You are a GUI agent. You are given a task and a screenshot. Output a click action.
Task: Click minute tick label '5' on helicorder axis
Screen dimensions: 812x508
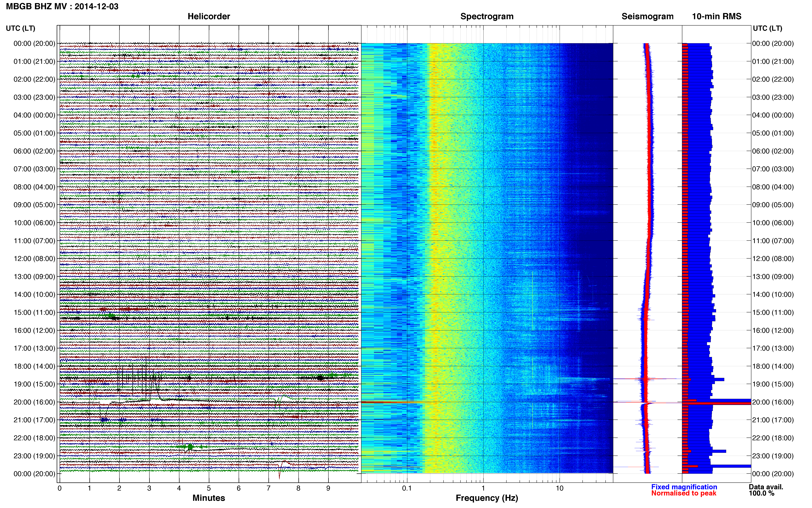tap(209, 488)
